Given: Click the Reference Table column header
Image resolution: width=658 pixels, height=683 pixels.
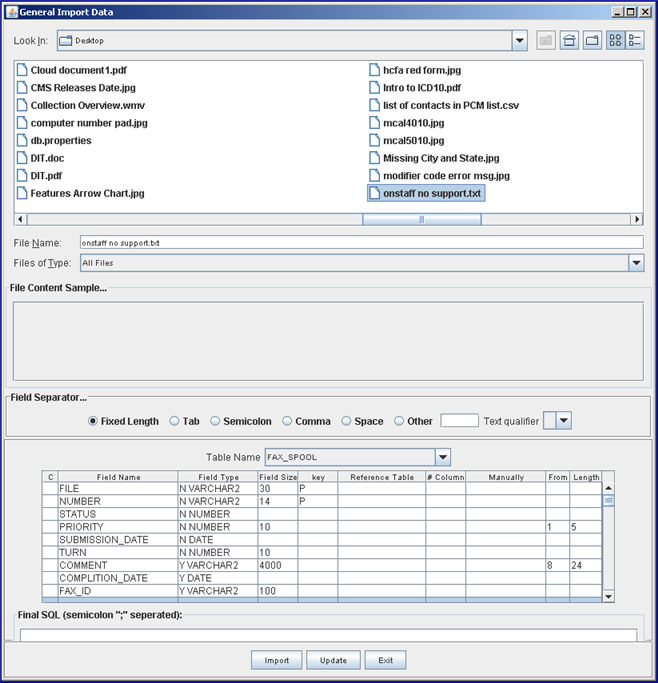Looking at the screenshot, I should point(382,477).
